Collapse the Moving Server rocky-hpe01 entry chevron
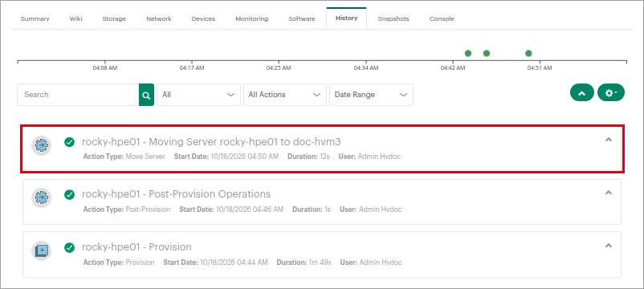This screenshot has height=289, width=644. [x=609, y=140]
